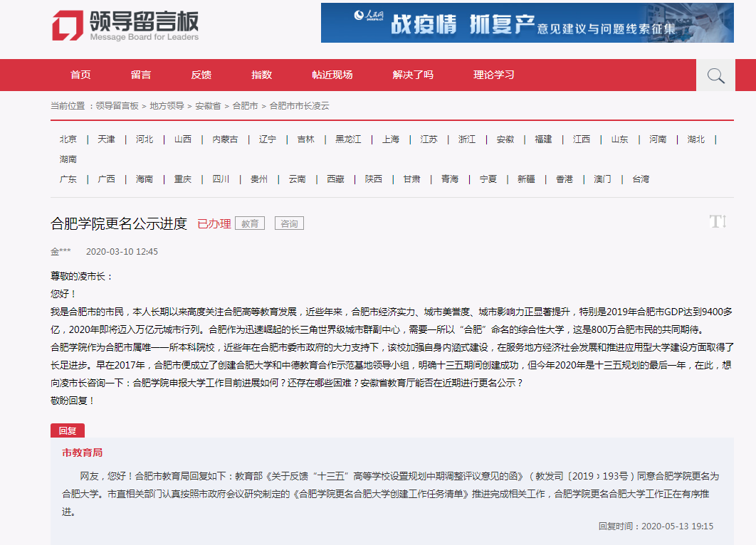Select 河南 in province list
Image resolution: width=756 pixels, height=545 pixels.
[x=658, y=139]
